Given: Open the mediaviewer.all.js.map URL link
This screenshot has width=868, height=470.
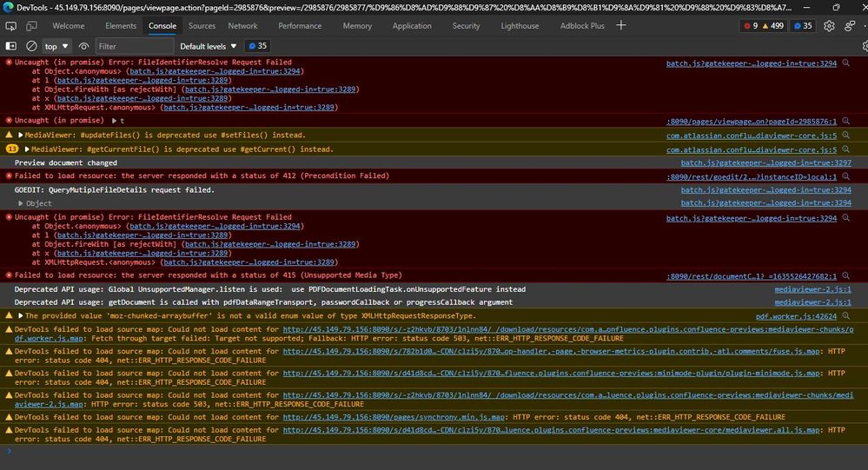Looking at the screenshot, I should point(552,429).
